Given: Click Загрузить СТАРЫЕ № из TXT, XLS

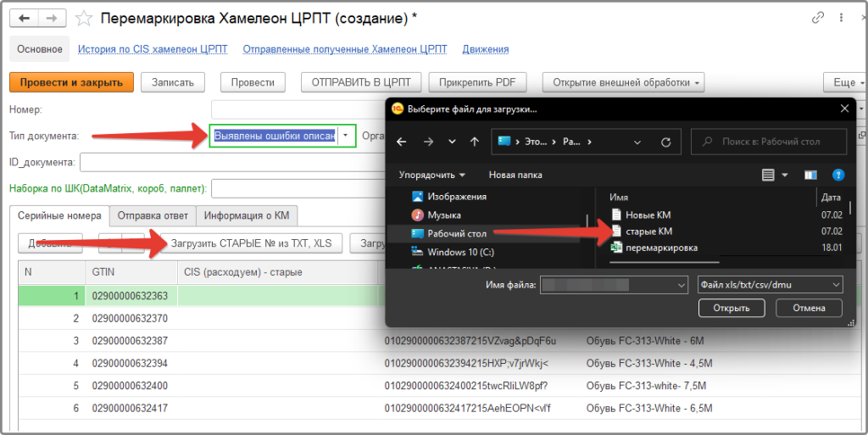Looking at the screenshot, I should pyautogui.click(x=251, y=243).
